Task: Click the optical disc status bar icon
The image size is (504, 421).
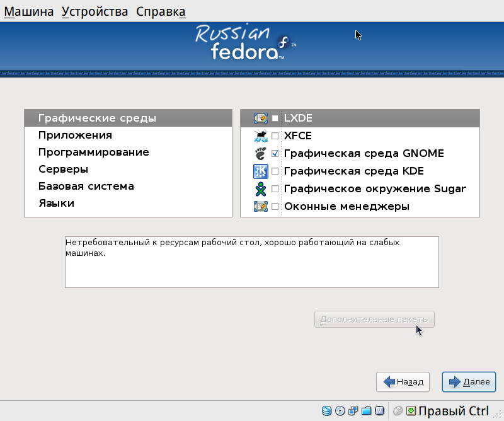Action: [340, 411]
